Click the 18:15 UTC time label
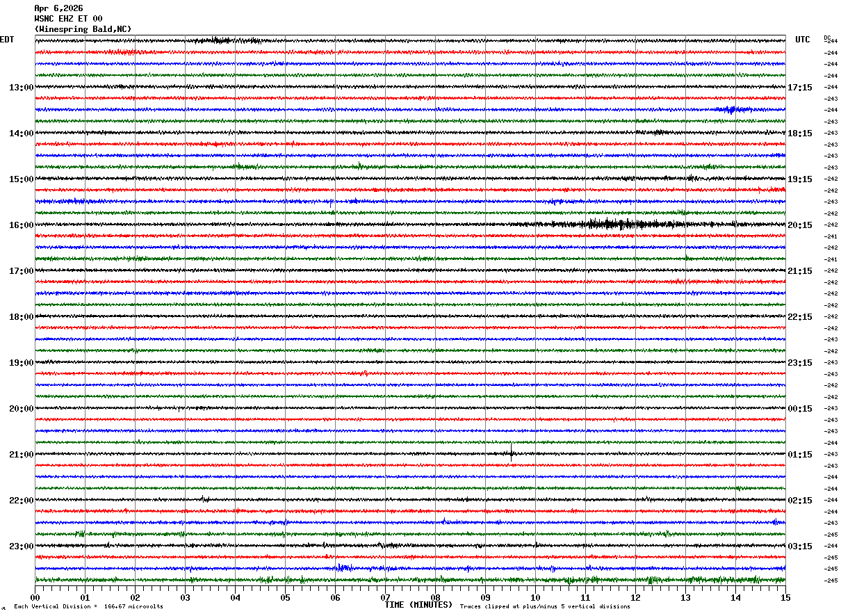 800,133
